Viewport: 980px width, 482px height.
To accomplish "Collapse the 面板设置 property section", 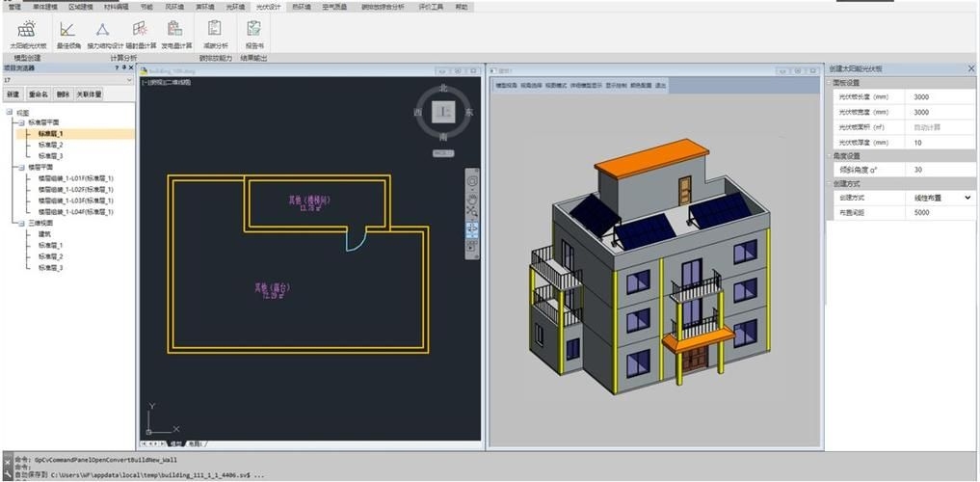I will pos(830,83).
